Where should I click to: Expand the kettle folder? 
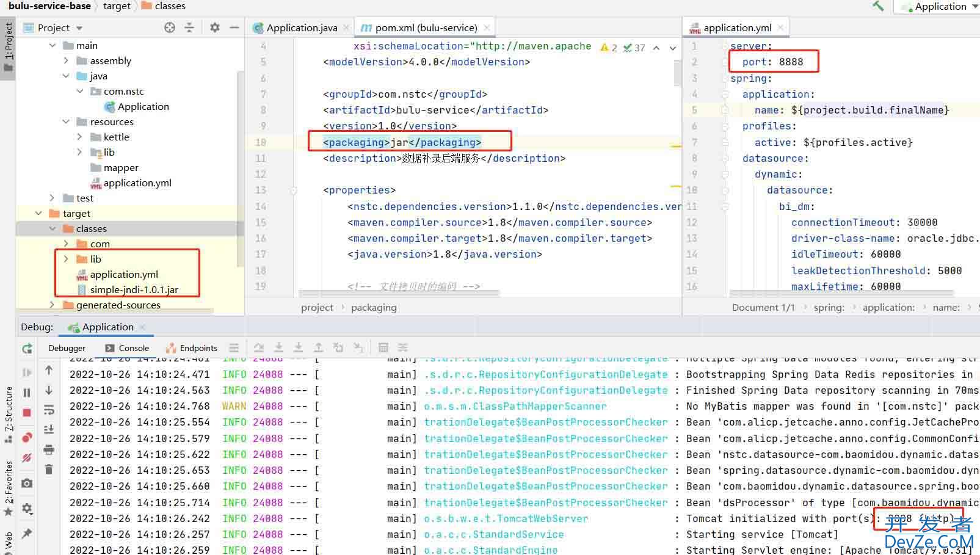pos(79,137)
